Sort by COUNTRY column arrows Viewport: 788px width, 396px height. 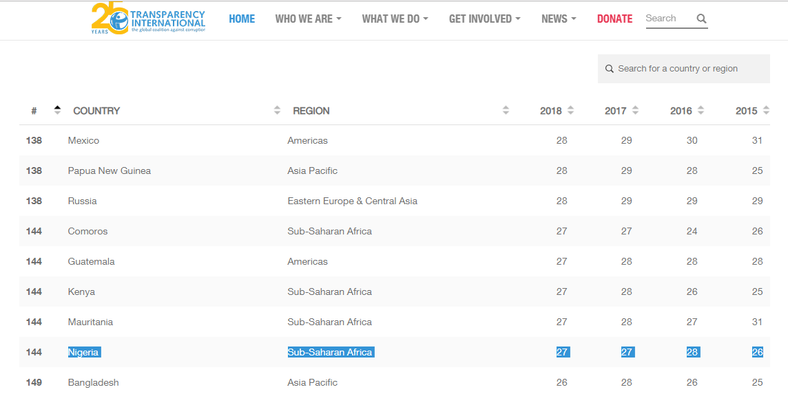[277, 110]
